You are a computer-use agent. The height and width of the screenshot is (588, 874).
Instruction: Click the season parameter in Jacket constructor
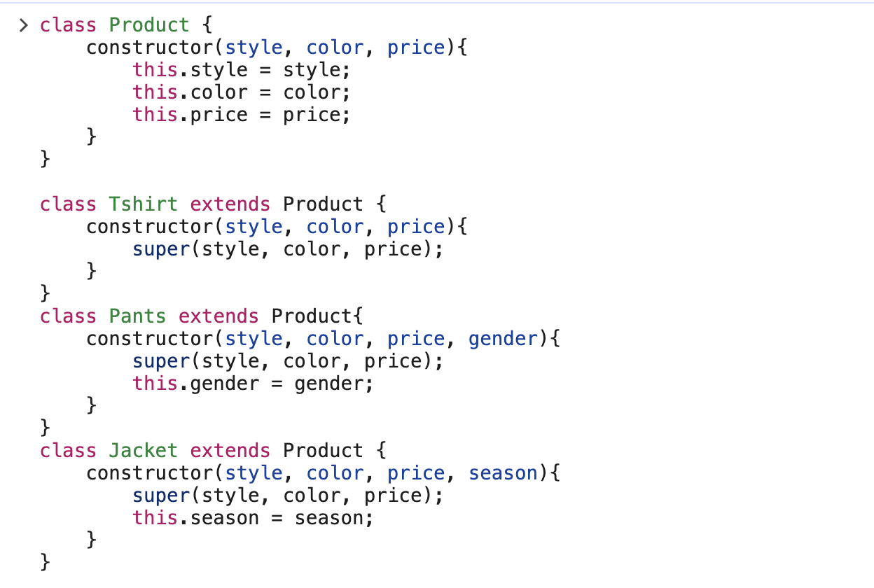pyautogui.click(x=503, y=473)
